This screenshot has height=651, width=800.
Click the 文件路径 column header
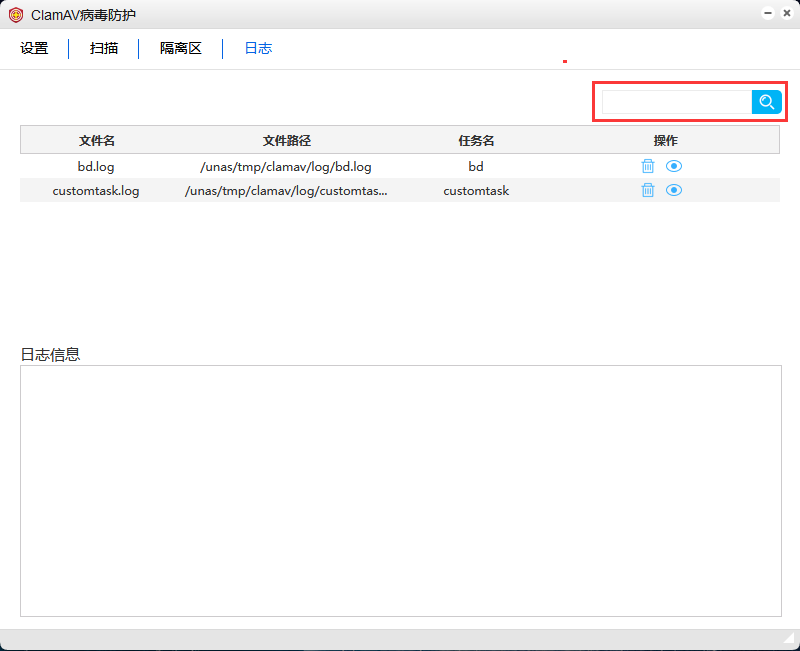coord(286,140)
